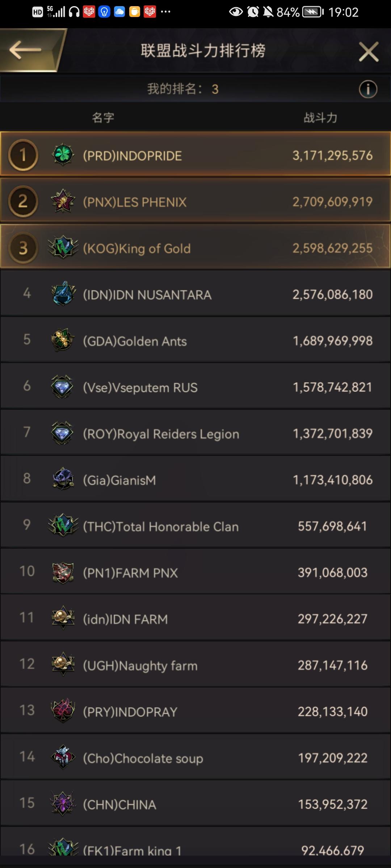Tap the red star emblem of LES PHENIX
The height and width of the screenshot is (868, 391).
[x=63, y=201]
